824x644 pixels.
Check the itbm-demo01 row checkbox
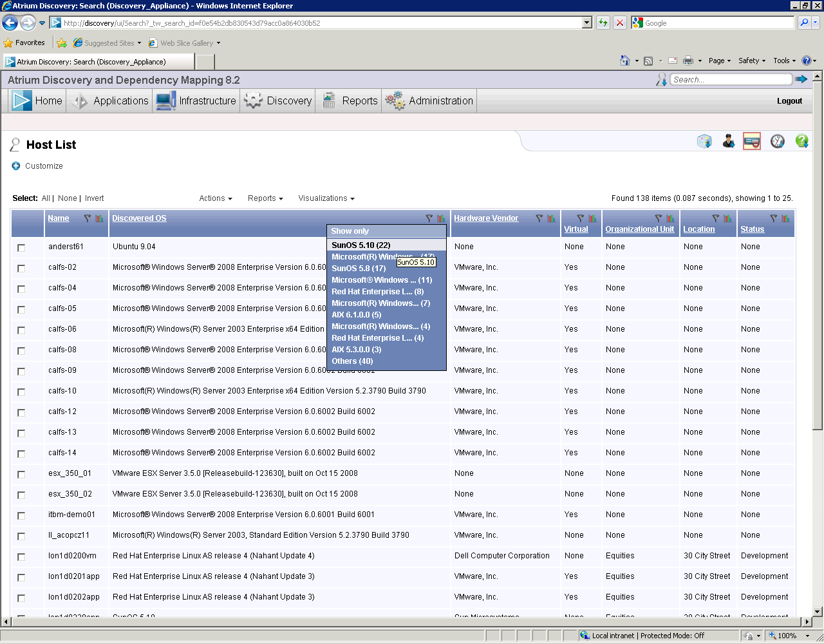[x=21, y=515]
